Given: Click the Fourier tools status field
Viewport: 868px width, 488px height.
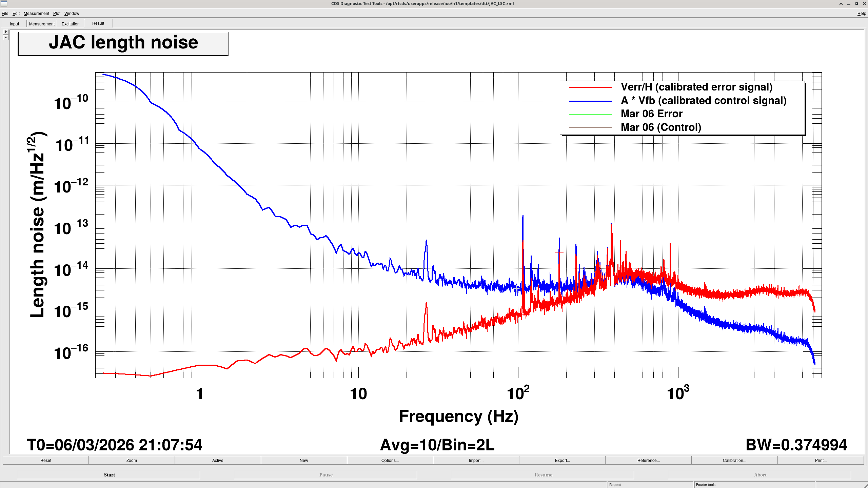Looking at the screenshot, I should pyautogui.click(x=754, y=485).
